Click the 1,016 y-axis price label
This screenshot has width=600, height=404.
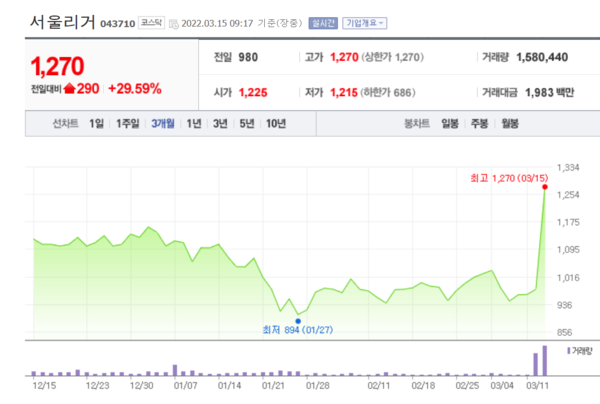tap(568, 278)
